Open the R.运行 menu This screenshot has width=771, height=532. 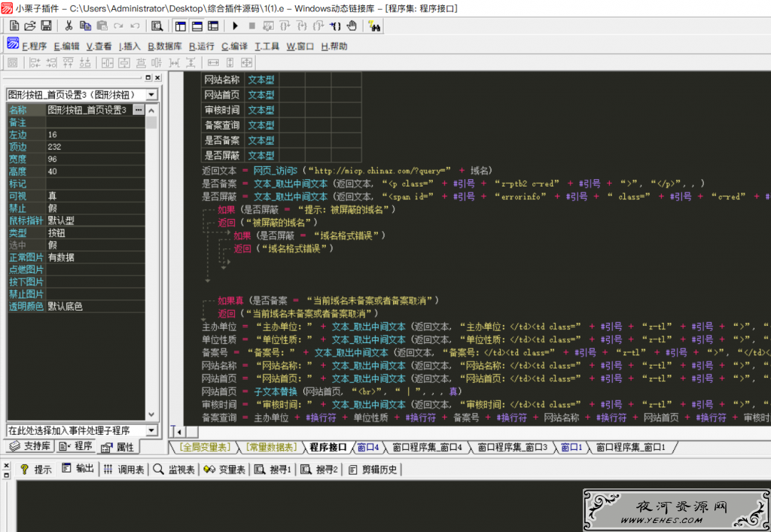pyautogui.click(x=202, y=46)
